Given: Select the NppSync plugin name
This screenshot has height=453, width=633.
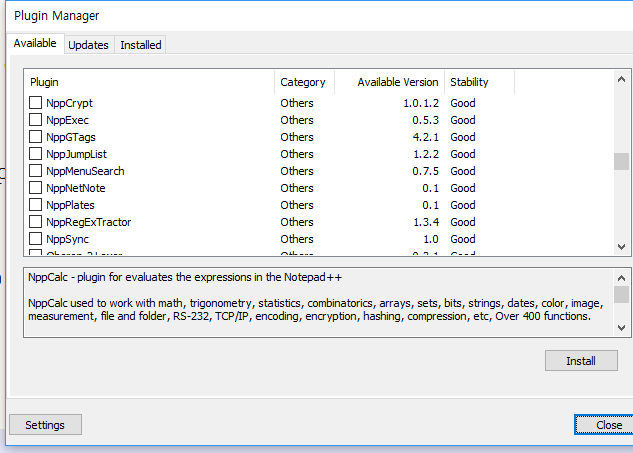Looking at the screenshot, I should coord(67,239).
